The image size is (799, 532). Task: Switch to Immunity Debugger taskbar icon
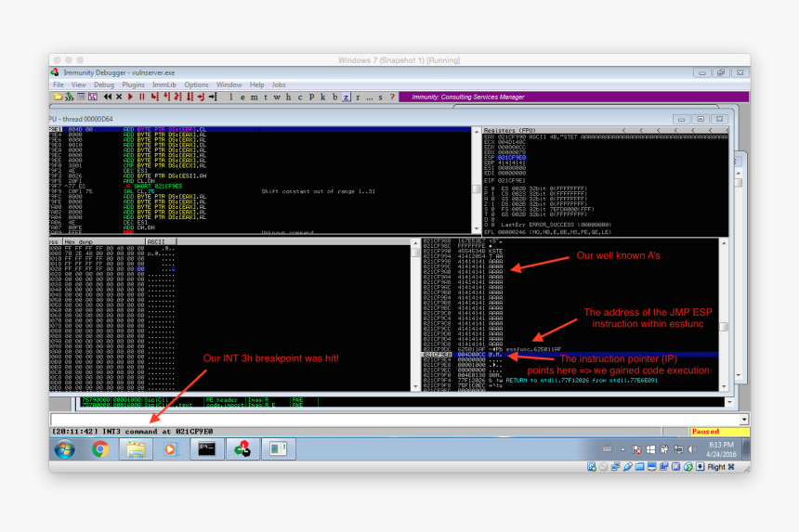click(x=242, y=449)
